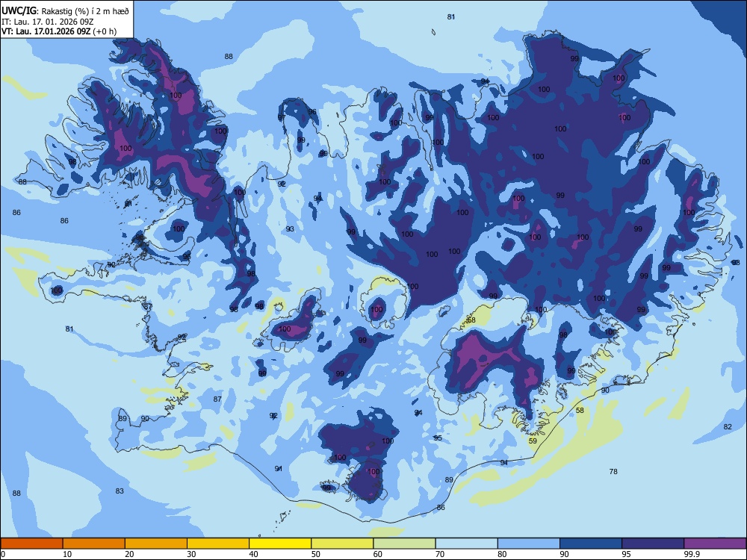The height and width of the screenshot is (560, 747).
Task: Click the humidity value '78' offshore southeast
Action: 613,471
